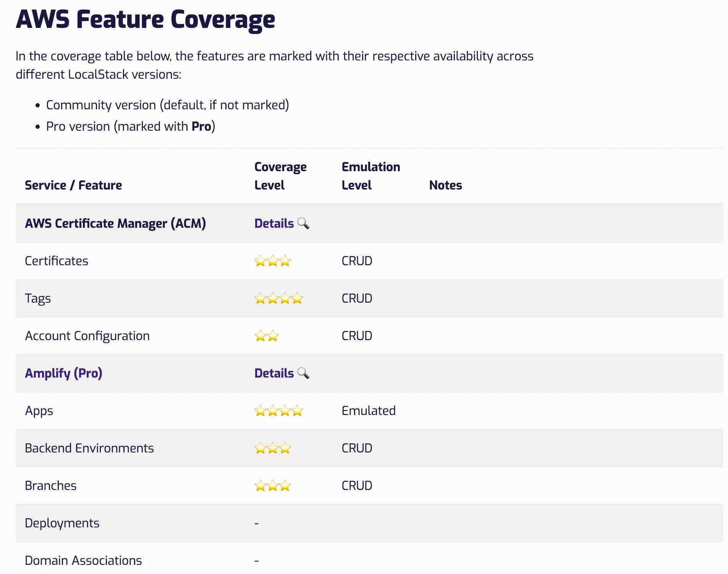This screenshot has width=728, height=574.
Task: Open Details link for Amplify
Action: click(274, 373)
